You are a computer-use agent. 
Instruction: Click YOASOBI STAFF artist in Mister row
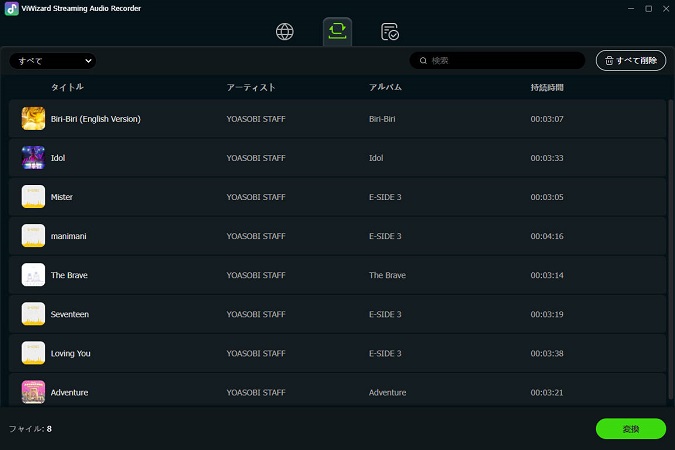coord(256,197)
